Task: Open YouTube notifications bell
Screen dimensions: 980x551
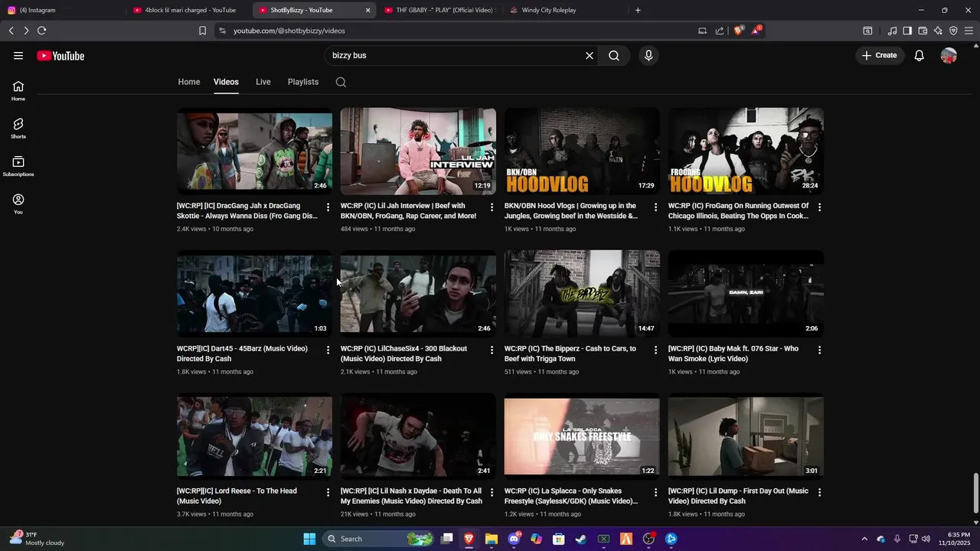Action: pyautogui.click(x=920, y=56)
